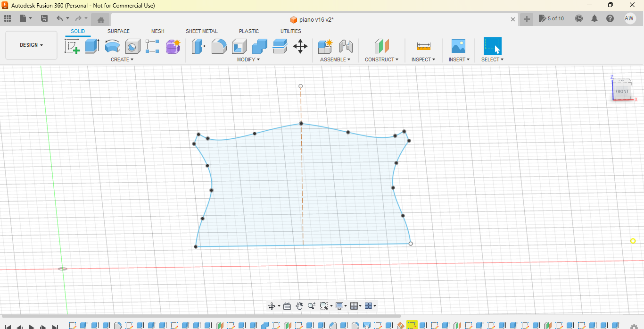
Task: Click the Insert image icon
Action: 458,46
